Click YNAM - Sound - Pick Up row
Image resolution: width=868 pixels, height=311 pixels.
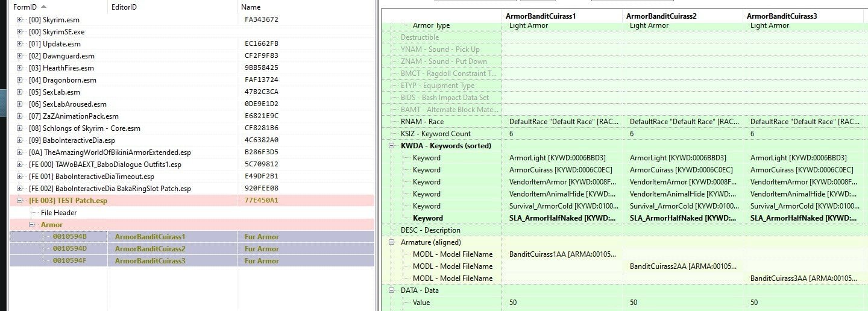click(x=440, y=49)
